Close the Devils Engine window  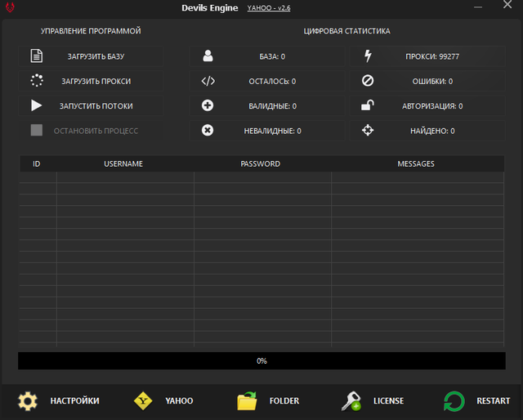pos(507,4)
